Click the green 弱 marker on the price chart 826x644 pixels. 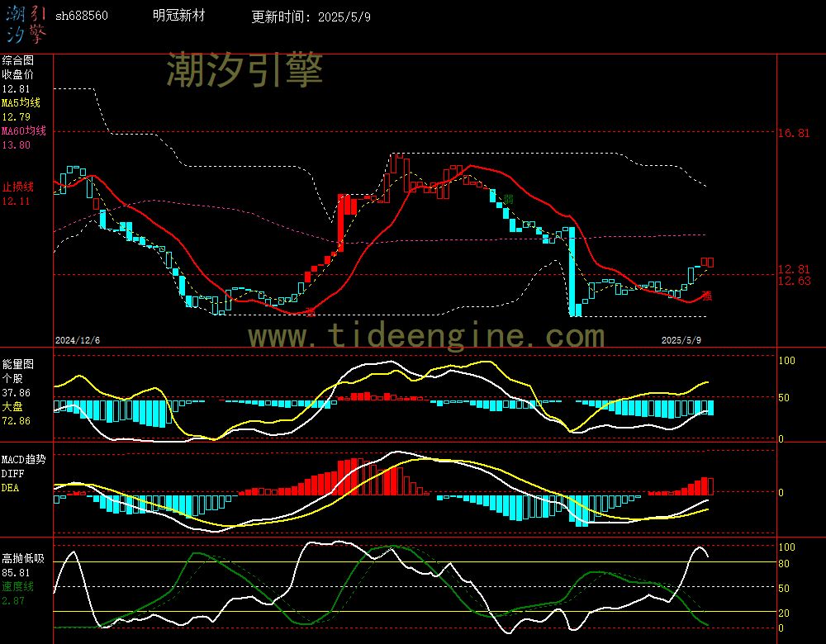[x=508, y=199]
